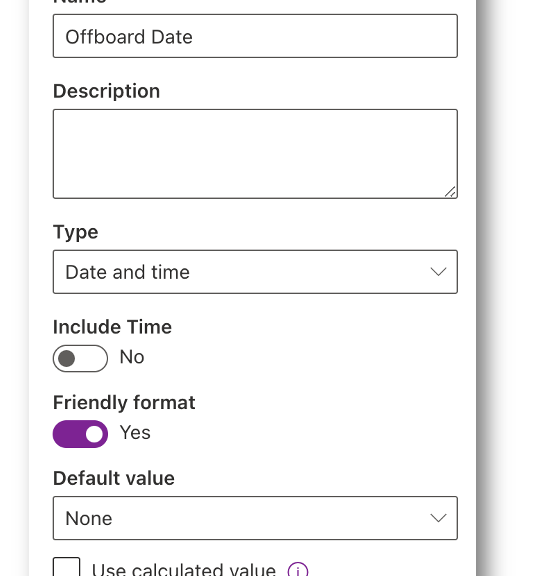The width and height of the screenshot is (534, 576).
Task: Turn on the Include Time toggle
Action: tap(80, 358)
